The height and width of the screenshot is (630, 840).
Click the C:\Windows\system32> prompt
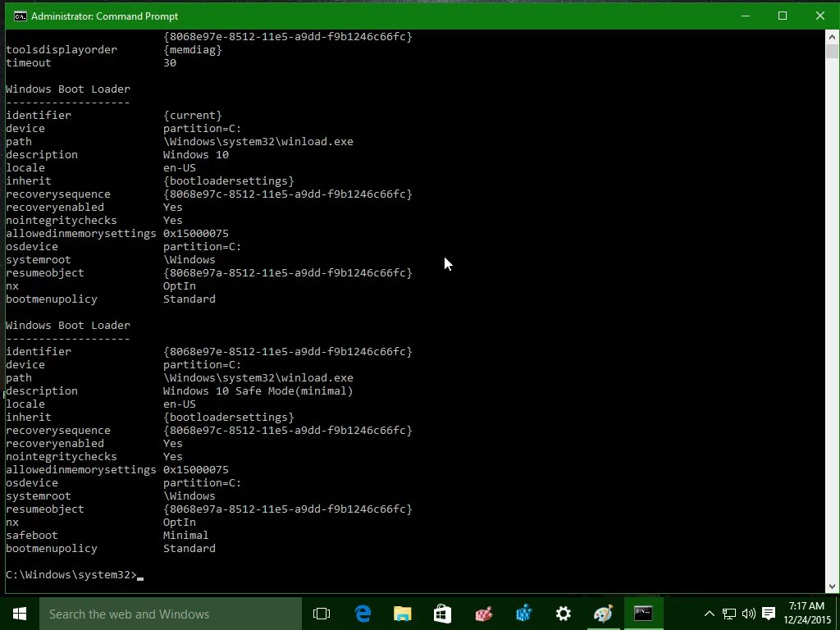point(71,575)
